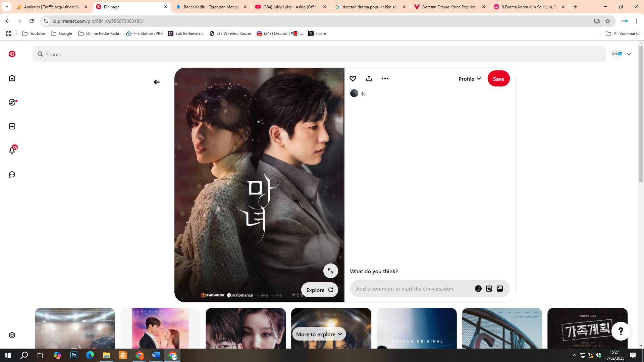Viewport: 644px width, 362px height.
Task: Switch to deretan drama populer Google tab
Action: (x=371, y=7)
